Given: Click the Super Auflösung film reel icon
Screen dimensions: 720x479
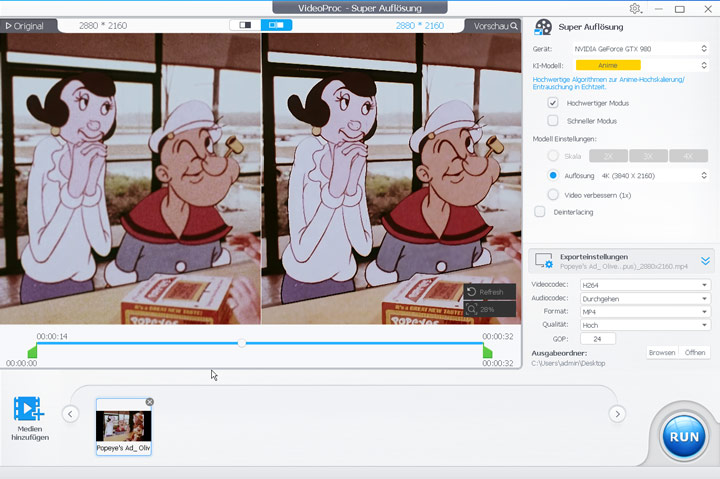Looking at the screenshot, I should pyautogui.click(x=543, y=27).
